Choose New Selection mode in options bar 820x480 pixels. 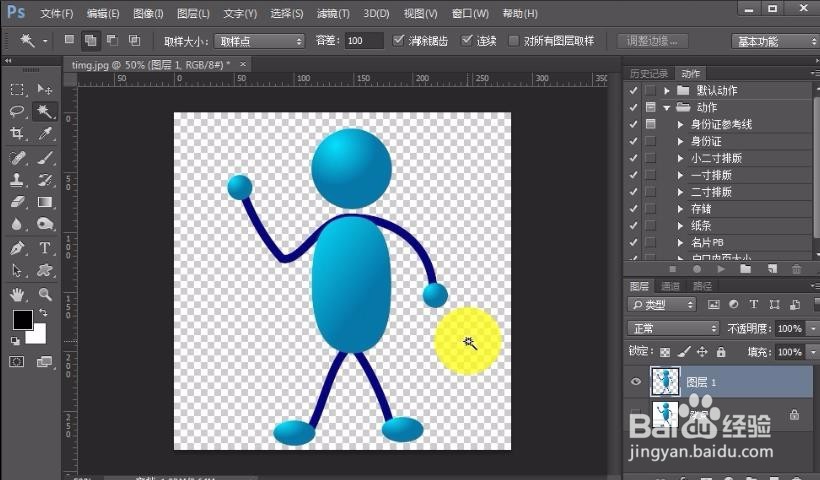[69, 40]
